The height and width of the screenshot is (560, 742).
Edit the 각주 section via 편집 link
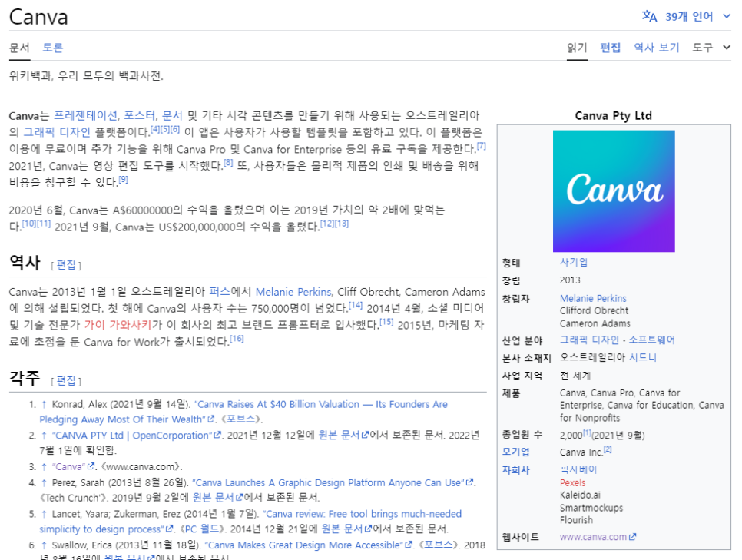pyautogui.click(x=66, y=380)
